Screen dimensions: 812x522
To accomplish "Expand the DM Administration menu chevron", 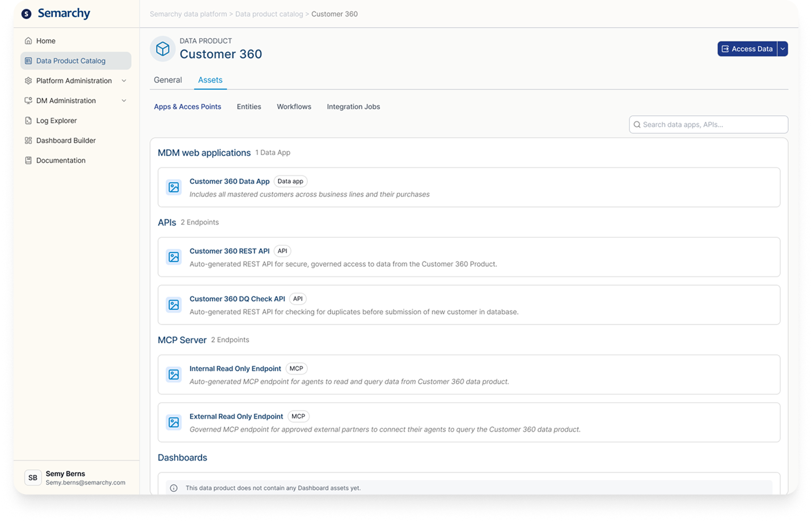I will tap(124, 100).
